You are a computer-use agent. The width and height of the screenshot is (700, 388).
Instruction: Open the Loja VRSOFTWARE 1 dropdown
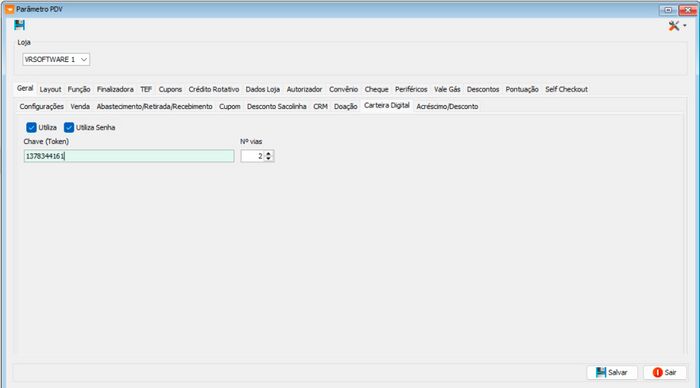[x=56, y=59]
